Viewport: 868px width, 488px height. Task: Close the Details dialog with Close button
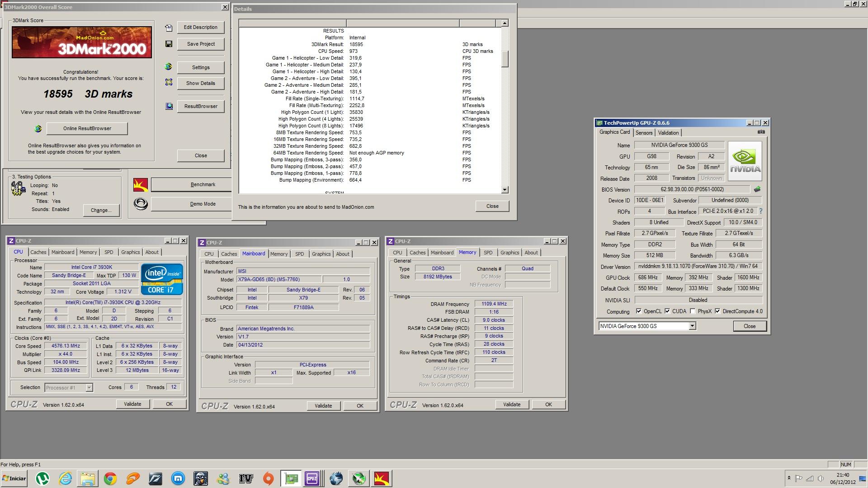[492, 206]
